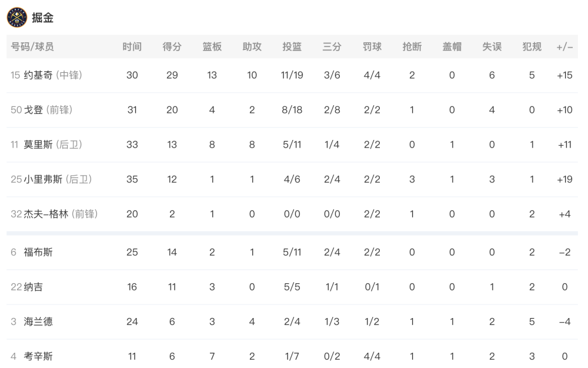
Task: Select 杰夫-格林 player row name
Action: pos(46,214)
